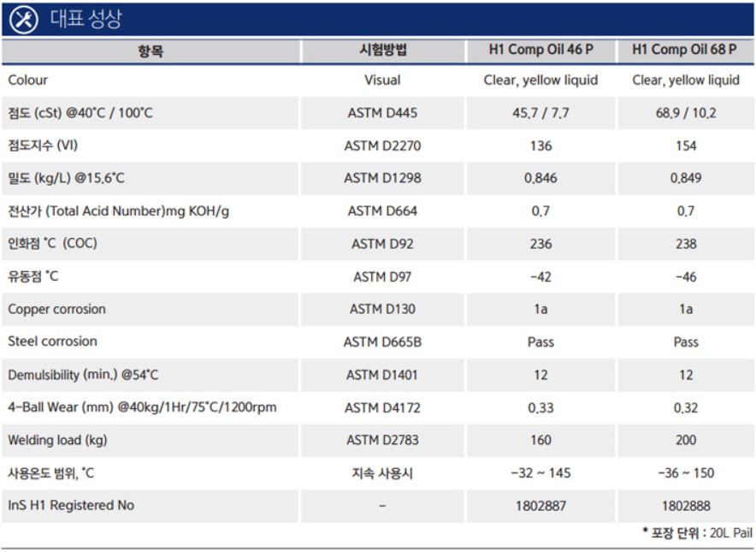
Task: Click the '68.9 / 10.2' viscosity value
Action: [x=686, y=113]
